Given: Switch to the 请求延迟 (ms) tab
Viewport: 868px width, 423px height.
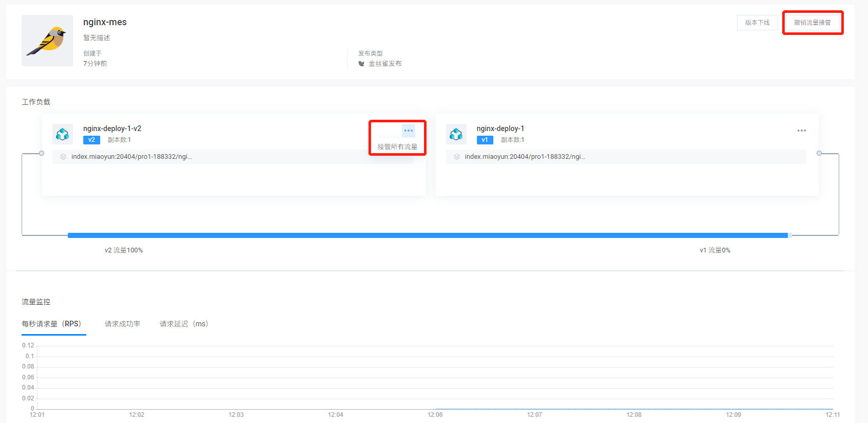Looking at the screenshot, I should click(183, 324).
